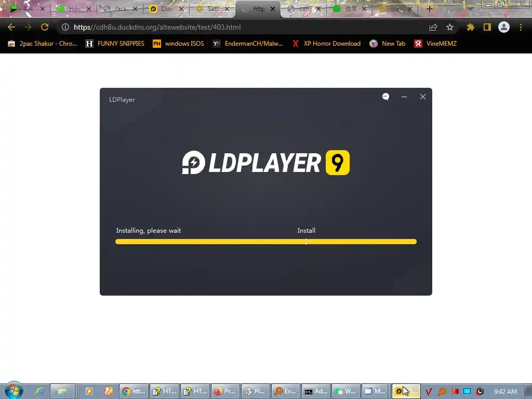This screenshot has width=532, height=399.
Task: Open the Chrome profile avatar
Action: [504, 27]
